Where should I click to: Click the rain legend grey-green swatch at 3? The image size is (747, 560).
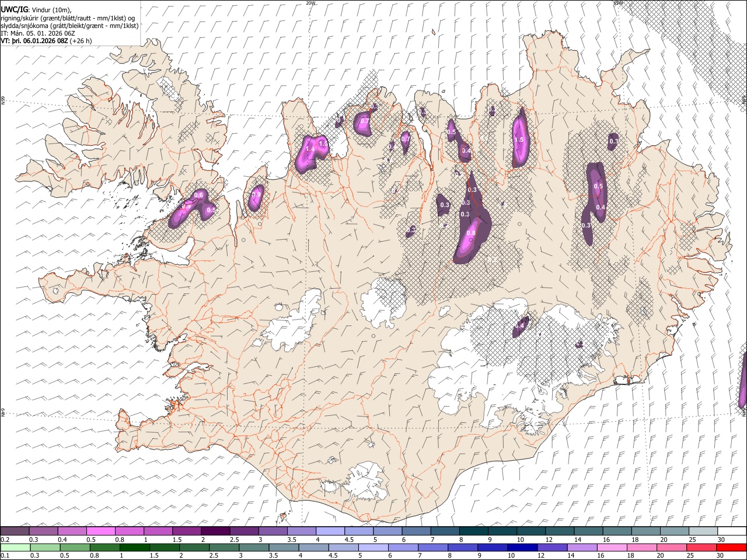coord(254,547)
